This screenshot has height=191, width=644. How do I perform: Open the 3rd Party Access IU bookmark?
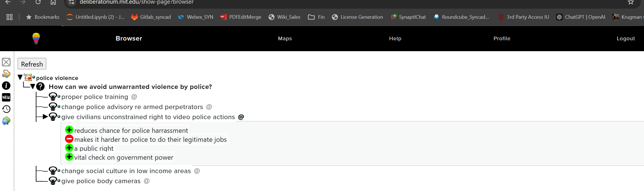(x=523, y=17)
